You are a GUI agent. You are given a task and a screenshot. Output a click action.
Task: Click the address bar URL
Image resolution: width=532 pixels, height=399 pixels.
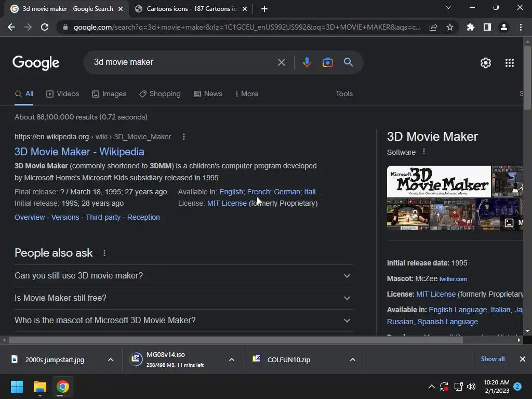pos(247,27)
